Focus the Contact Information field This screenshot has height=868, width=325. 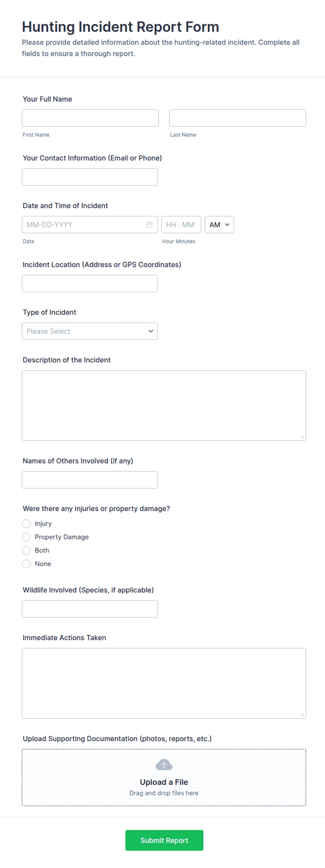[90, 177]
